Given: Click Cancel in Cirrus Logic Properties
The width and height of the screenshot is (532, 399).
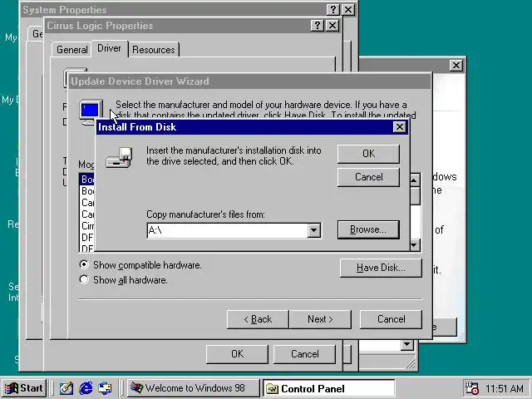Looking at the screenshot, I should point(305,354).
